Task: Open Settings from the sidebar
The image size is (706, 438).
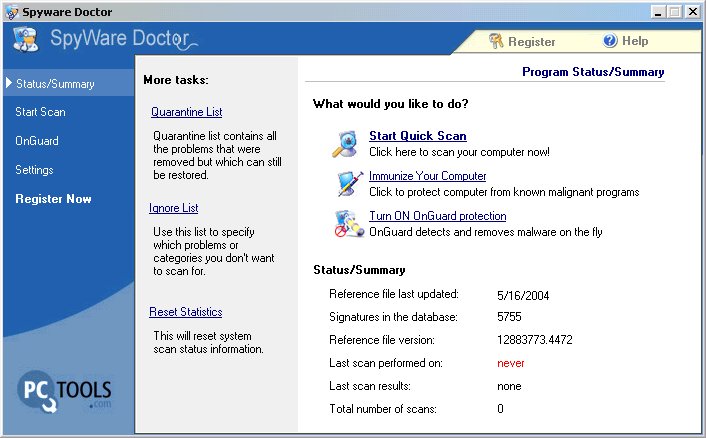Action: pos(34,170)
